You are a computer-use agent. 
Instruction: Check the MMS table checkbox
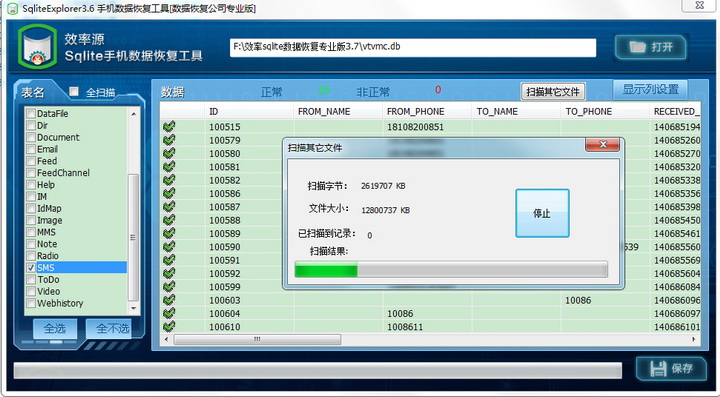point(31,232)
